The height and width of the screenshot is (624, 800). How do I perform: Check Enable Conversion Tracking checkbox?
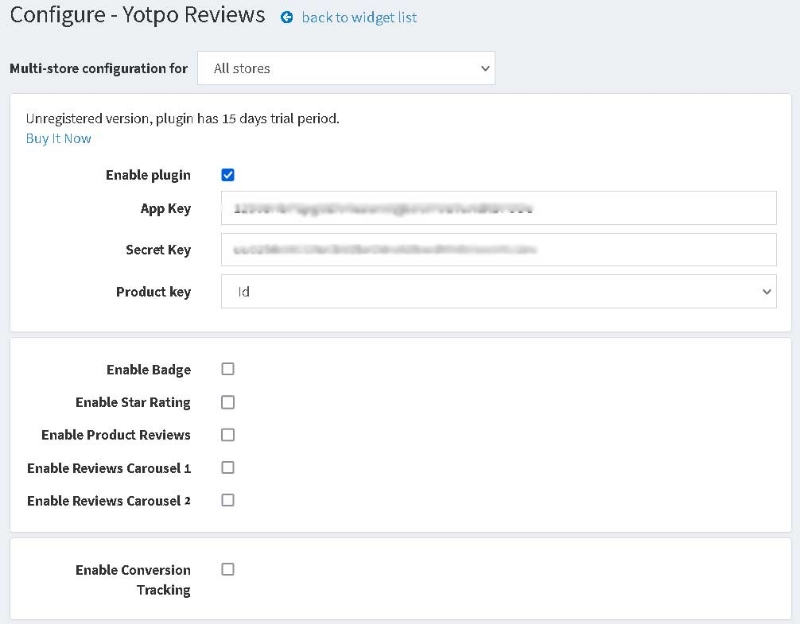point(228,569)
